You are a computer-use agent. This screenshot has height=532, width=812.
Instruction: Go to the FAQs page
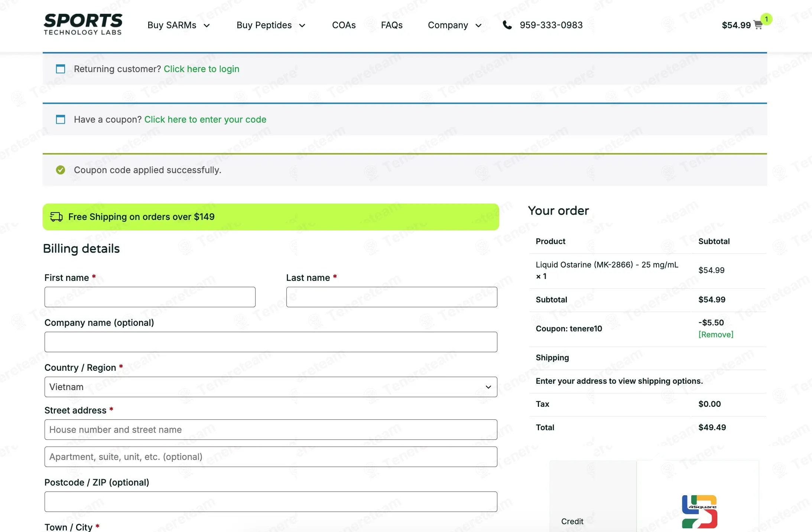(x=392, y=25)
